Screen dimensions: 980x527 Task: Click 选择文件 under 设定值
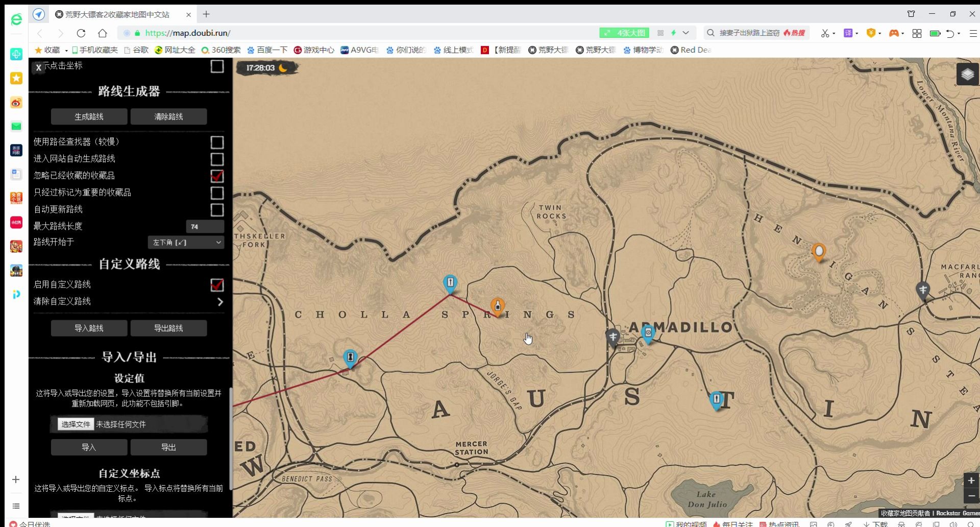[x=76, y=424]
